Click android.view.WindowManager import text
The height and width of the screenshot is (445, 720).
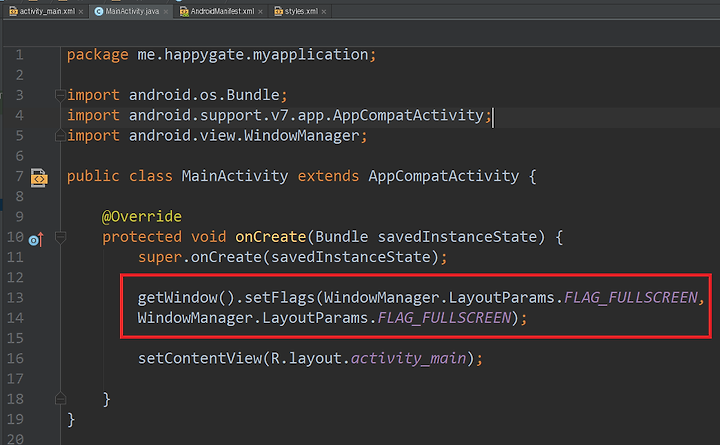pyautogui.click(x=244, y=135)
